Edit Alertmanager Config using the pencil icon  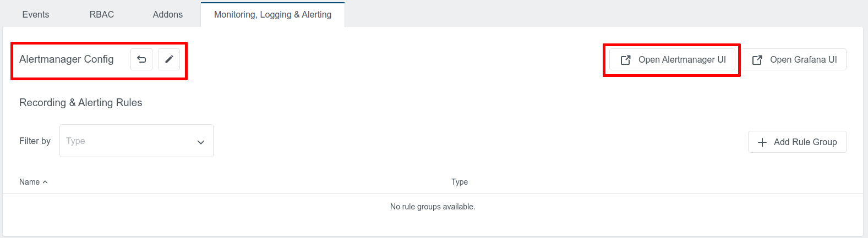click(169, 59)
